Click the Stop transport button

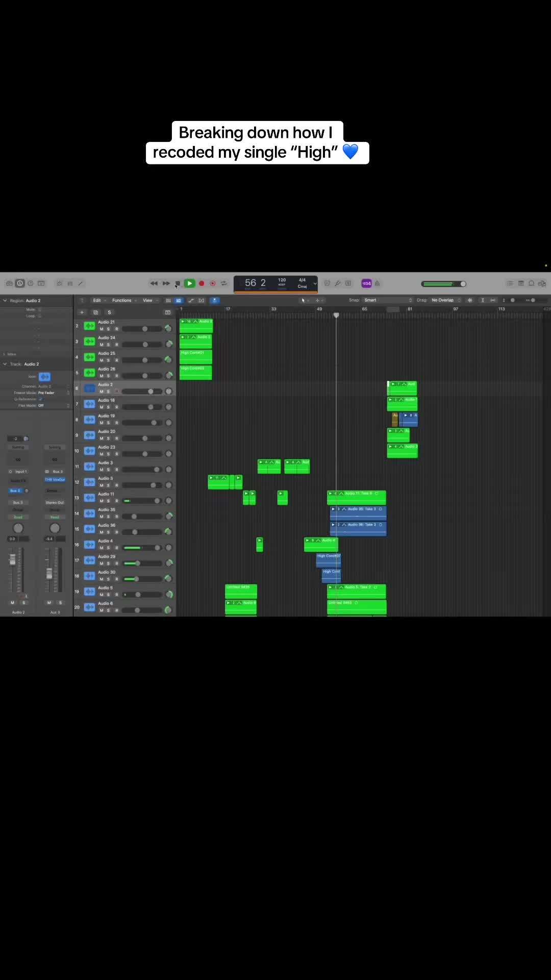tap(178, 283)
